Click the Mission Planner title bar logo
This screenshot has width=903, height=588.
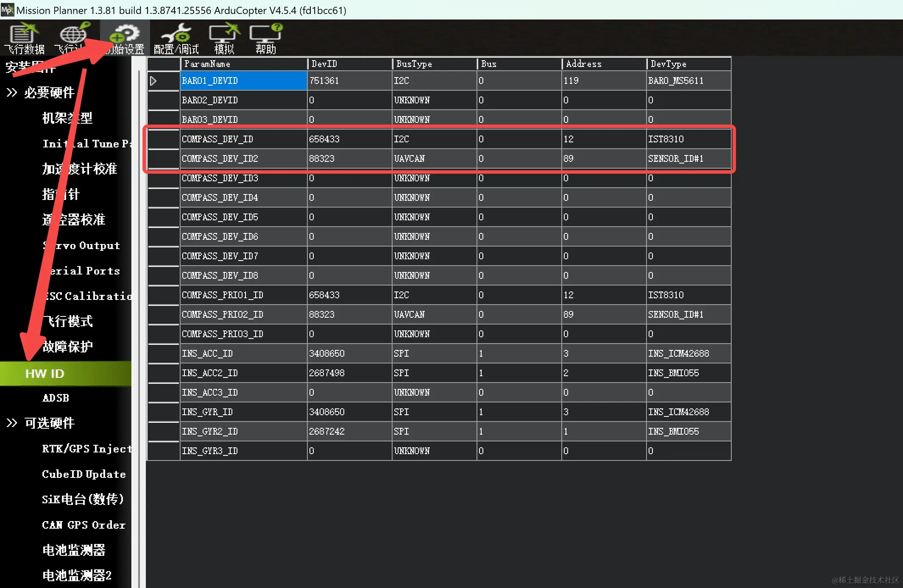click(x=7, y=10)
